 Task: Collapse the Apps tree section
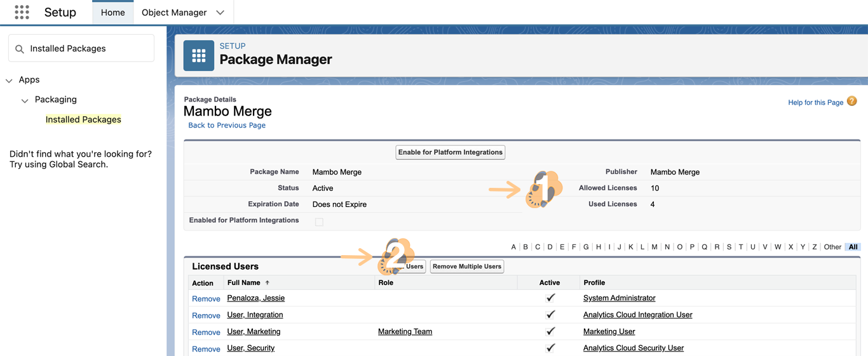click(x=9, y=81)
